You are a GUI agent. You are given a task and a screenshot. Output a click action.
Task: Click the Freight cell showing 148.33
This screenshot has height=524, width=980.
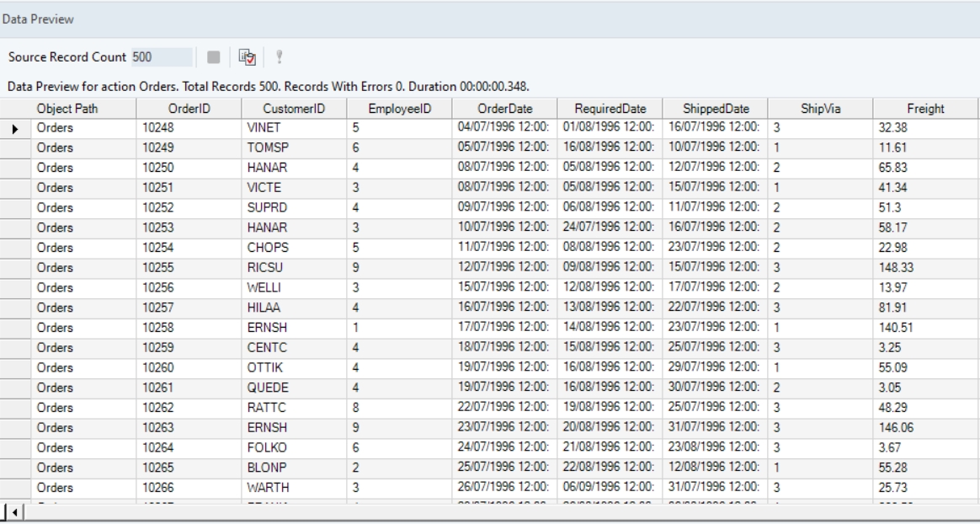click(924, 266)
